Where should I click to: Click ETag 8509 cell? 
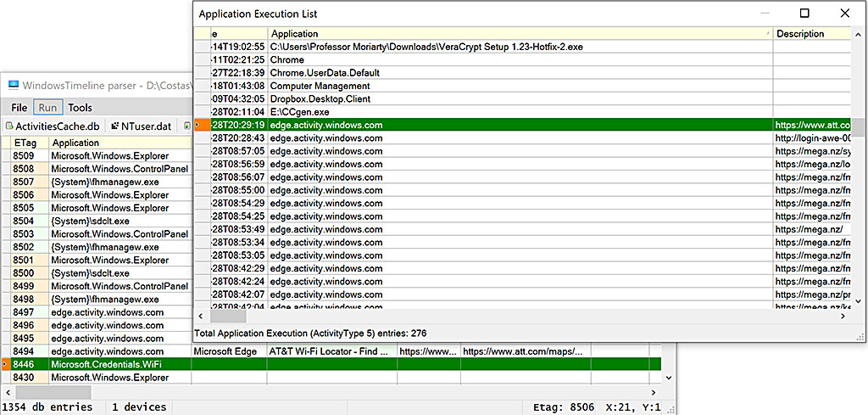pyautogui.click(x=30, y=155)
